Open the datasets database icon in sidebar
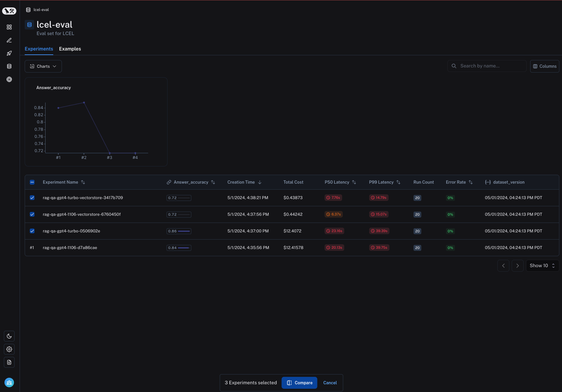 (x=9, y=66)
